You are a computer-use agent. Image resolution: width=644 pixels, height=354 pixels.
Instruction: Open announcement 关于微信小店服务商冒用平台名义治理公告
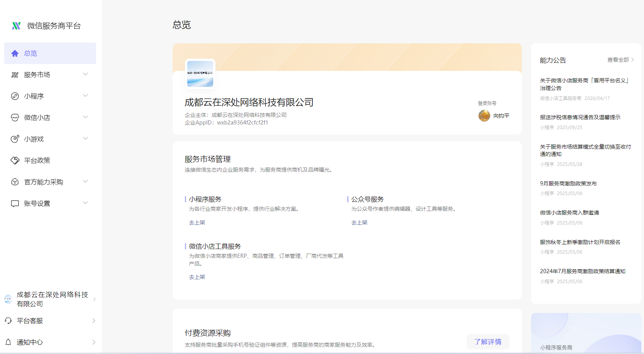[x=585, y=84]
